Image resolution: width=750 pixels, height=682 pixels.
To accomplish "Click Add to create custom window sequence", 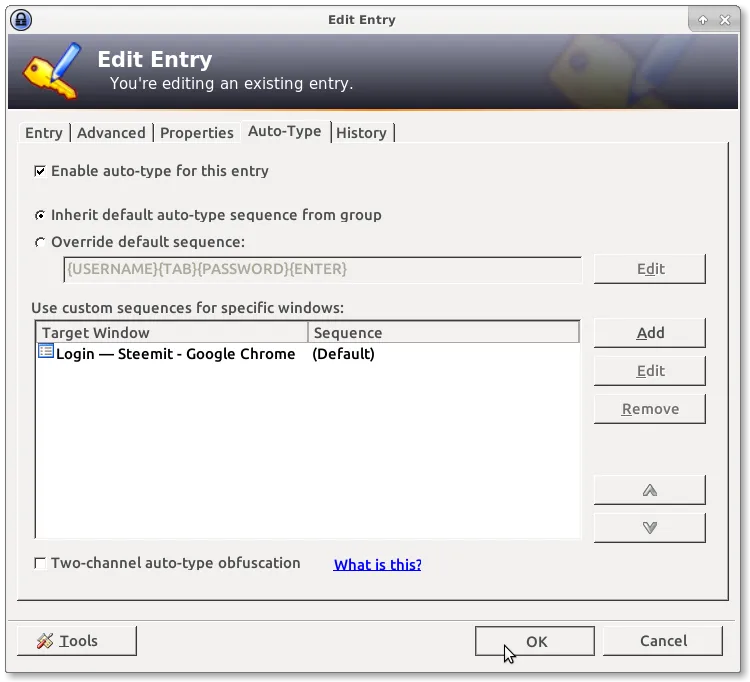I will tap(649, 332).
